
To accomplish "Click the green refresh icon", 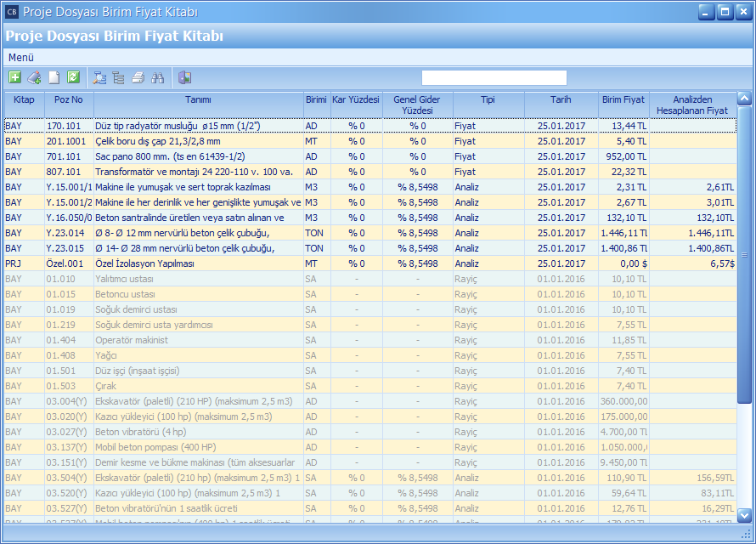I will pyautogui.click(x=73, y=77).
